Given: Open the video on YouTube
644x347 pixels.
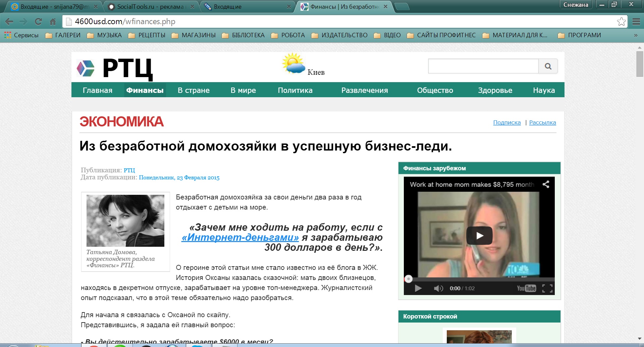Looking at the screenshot, I should coord(526,288).
